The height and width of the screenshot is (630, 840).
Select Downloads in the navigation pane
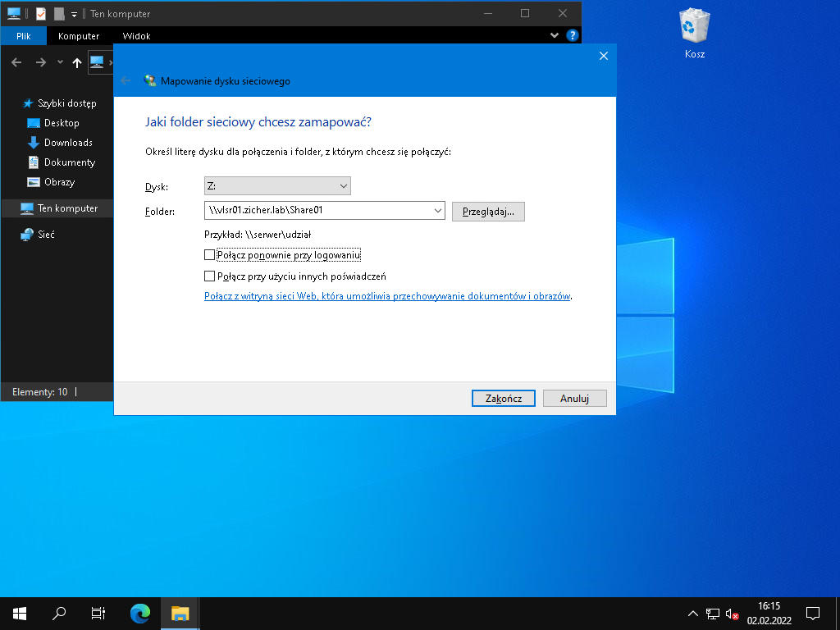coord(67,143)
